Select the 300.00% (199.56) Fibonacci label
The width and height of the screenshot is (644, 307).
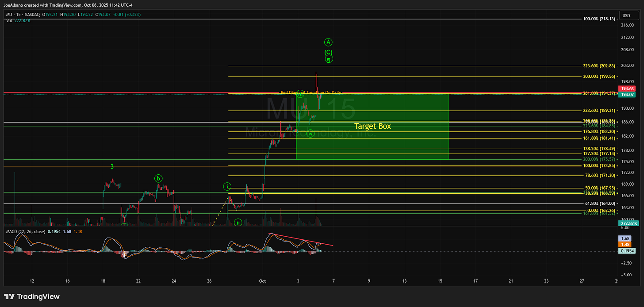599,77
